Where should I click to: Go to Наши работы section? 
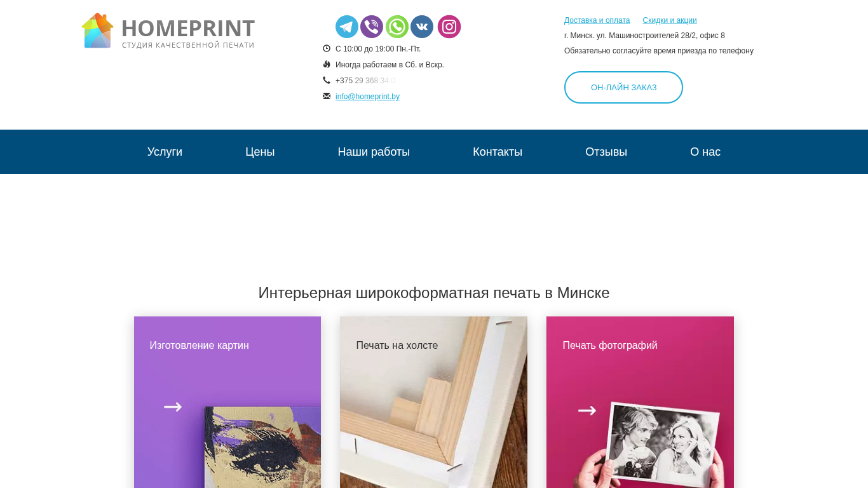[x=374, y=152]
